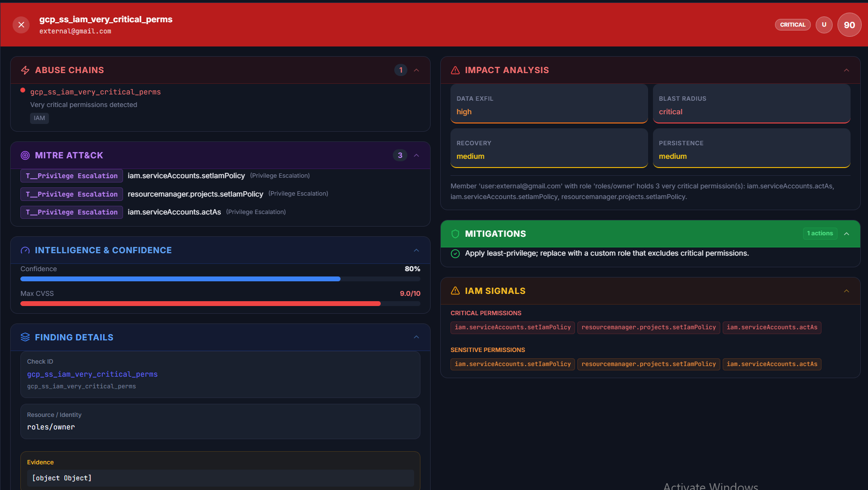The image size is (868, 490).
Task: Click the Finding Details layers icon
Action: [25, 337]
